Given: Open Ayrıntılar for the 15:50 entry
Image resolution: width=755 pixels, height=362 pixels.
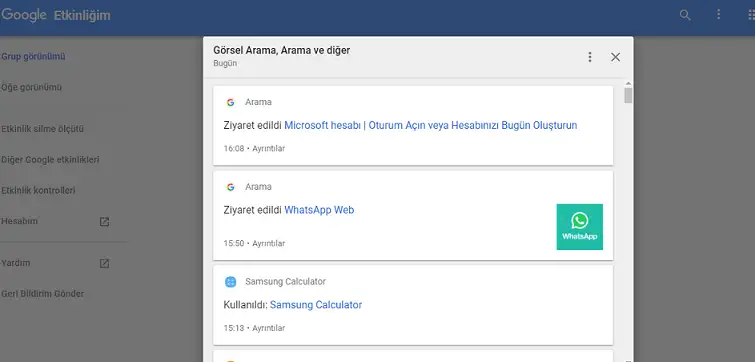Looking at the screenshot, I should pyautogui.click(x=269, y=244).
